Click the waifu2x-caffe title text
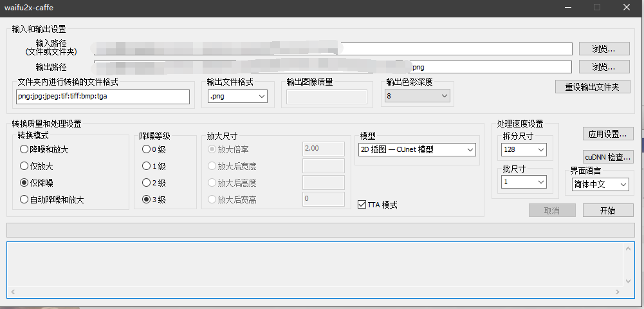Viewport: 644px width, 309px height. [29, 7]
